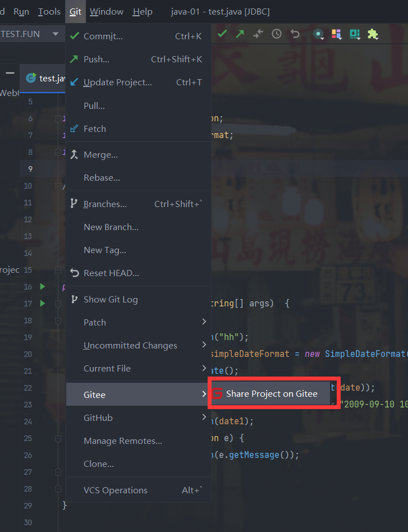408x532 pixels.
Task: Expand the GitHub submenu
Action: (x=139, y=418)
